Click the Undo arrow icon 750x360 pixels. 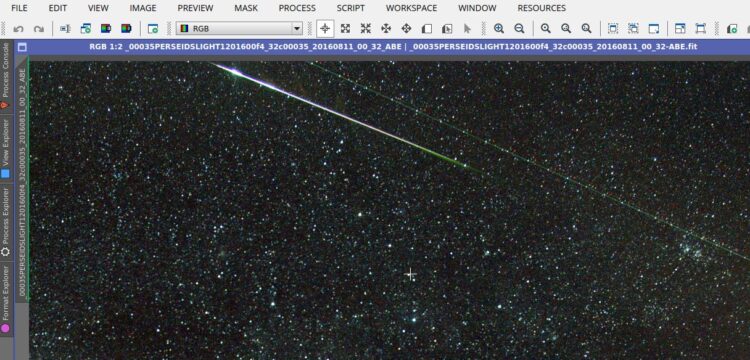pyautogui.click(x=18, y=29)
